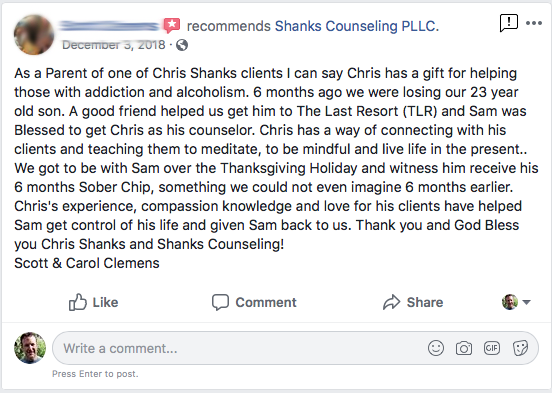This screenshot has width=552, height=393.
Task: Click the speech bubble Comment icon
Action: [x=220, y=302]
